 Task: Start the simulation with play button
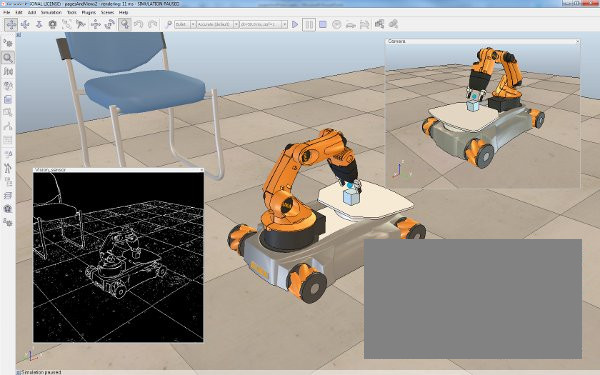295,24
